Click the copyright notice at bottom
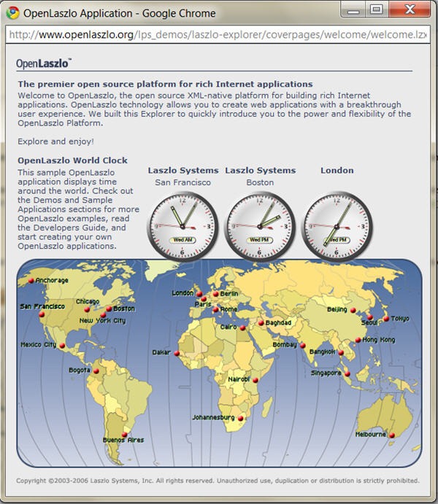Screen dimensions: 438x504 pyautogui.click(x=218, y=481)
